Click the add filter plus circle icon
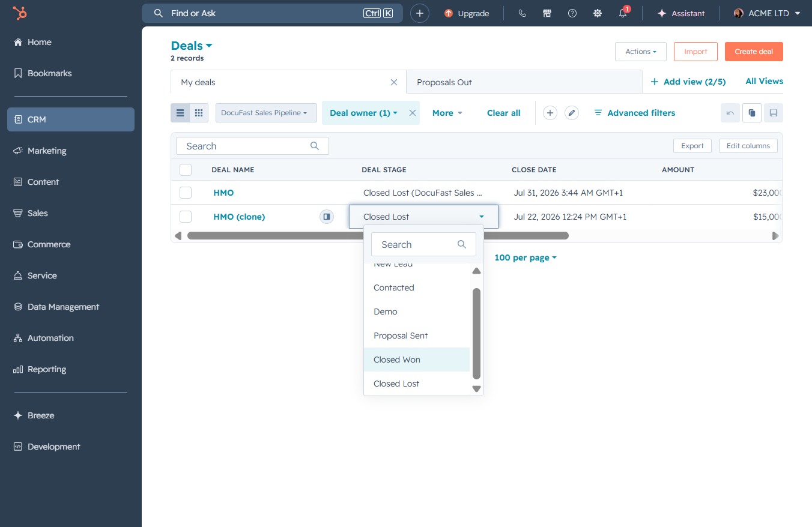The height and width of the screenshot is (527, 812). pyautogui.click(x=550, y=113)
